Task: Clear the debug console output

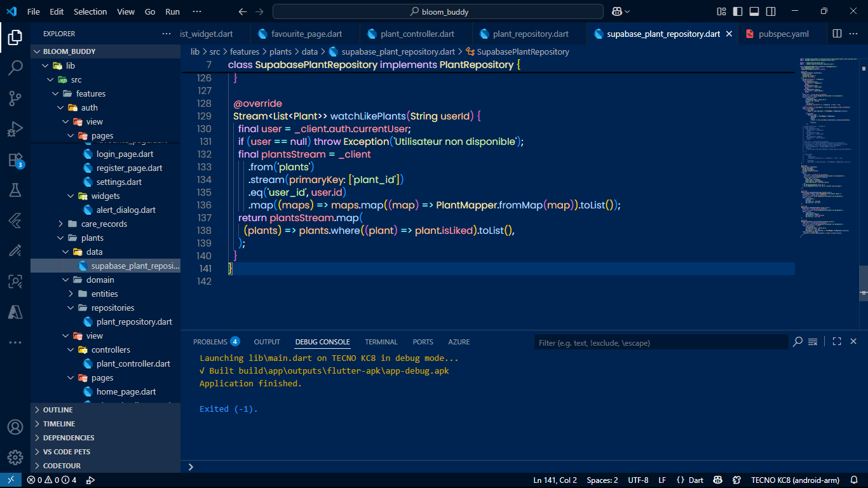Action: click(x=813, y=342)
